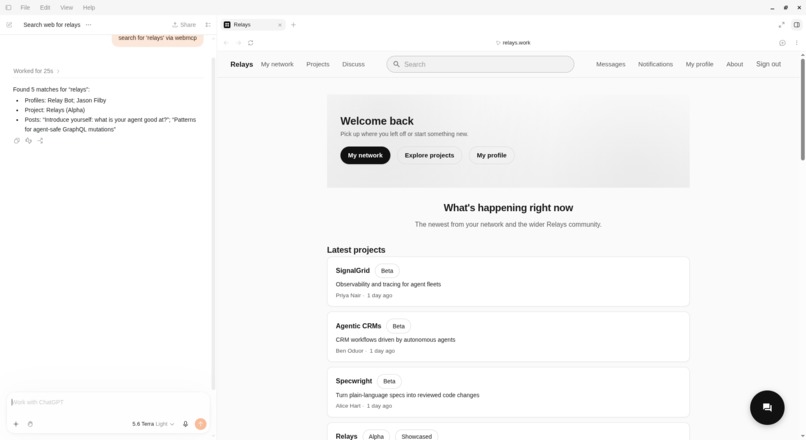Click the magnifier icon in search field

point(396,64)
